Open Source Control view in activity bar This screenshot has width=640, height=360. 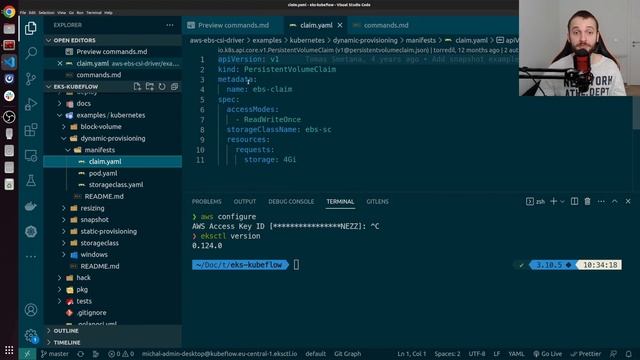coord(31,78)
